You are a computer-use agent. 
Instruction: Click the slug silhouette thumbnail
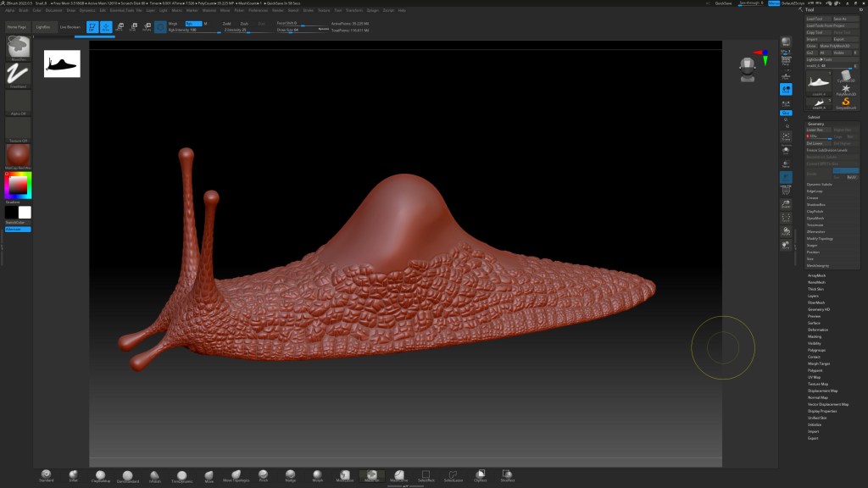pos(62,64)
